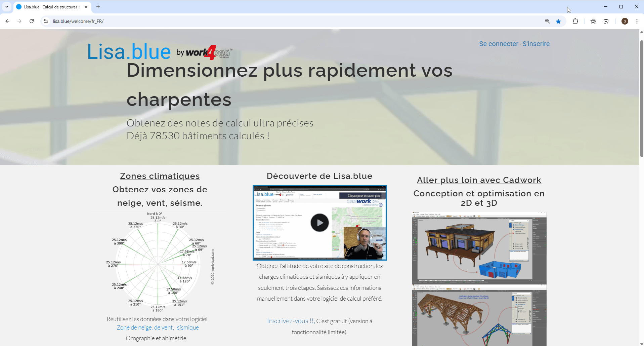Viewport: 644px width, 346px height.
Task: Open the Extensions puzzle icon
Action: coord(575,21)
